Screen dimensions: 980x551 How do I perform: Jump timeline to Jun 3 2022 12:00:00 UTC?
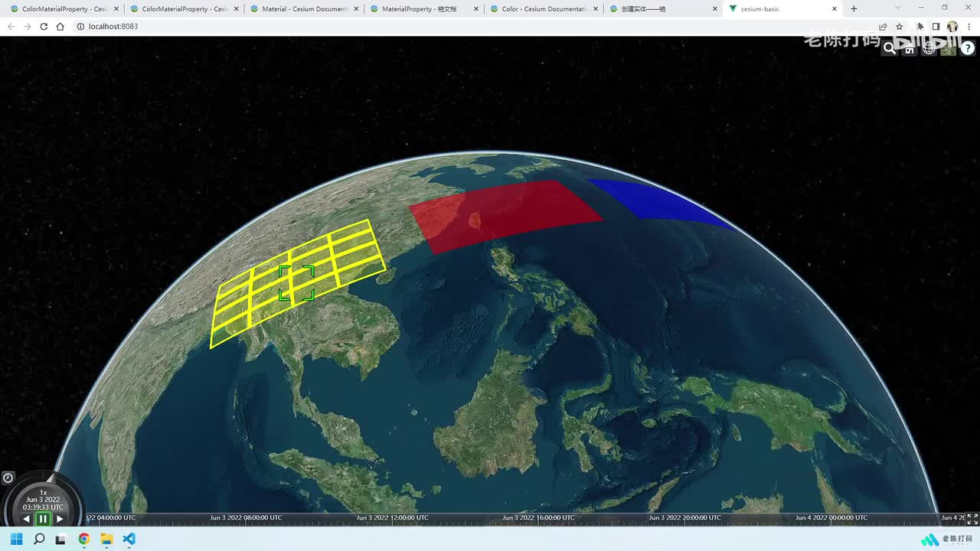pyautogui.click(x=392, y=518)
